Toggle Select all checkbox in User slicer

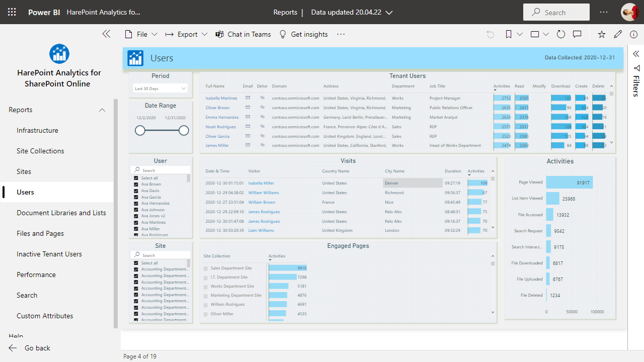136,178
